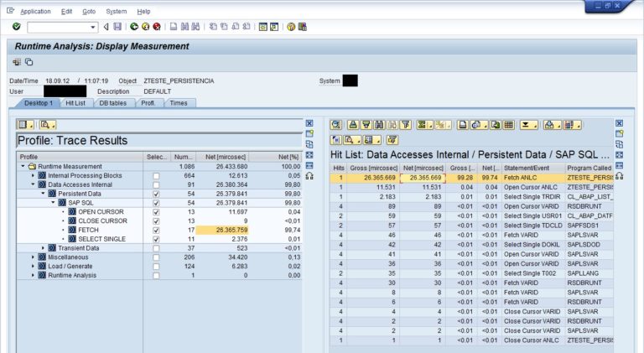Click the filter funnel icon in hit list toolbar
Screen dimensions: 644x353
coord(404,124)
